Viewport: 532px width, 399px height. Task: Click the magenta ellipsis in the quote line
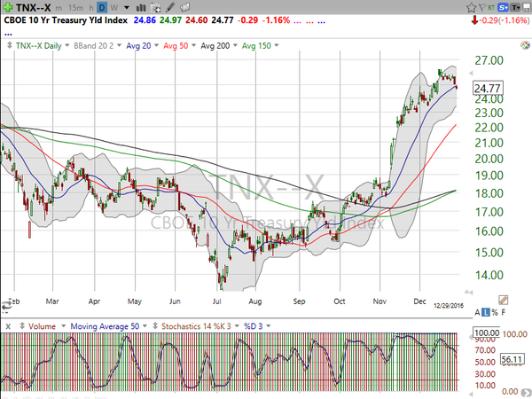point(297,22)
